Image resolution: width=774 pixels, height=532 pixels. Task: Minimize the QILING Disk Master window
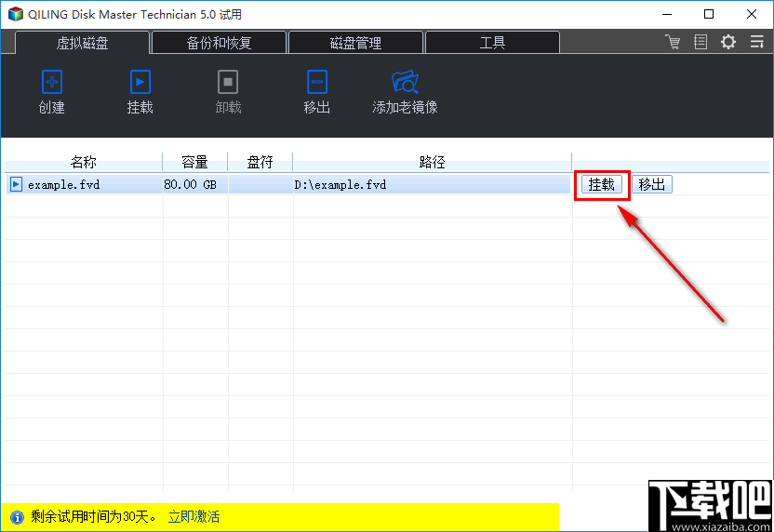[667, 14]
